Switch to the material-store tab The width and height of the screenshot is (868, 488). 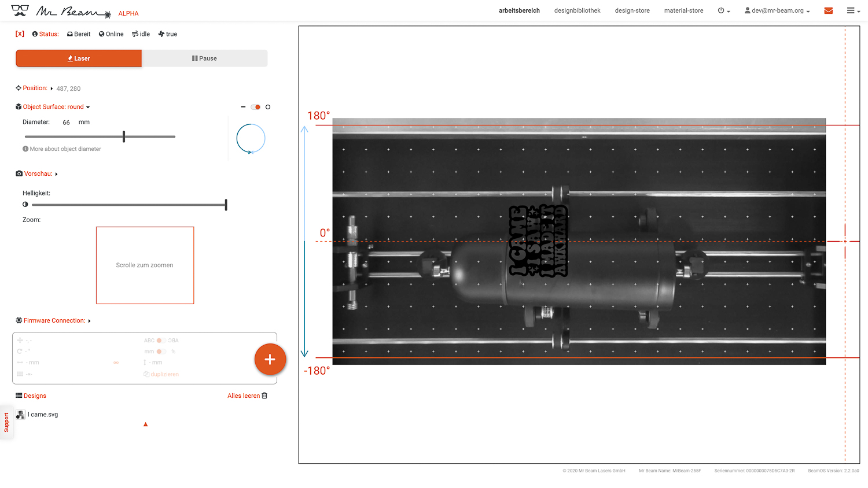click(683, 10)
